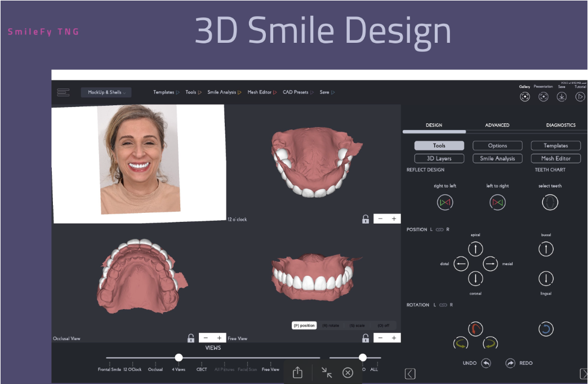The image size is (588, 384).
Task: Open the Gallery icon in top bar
Action: pyautogui.click(x=524, y=96)
